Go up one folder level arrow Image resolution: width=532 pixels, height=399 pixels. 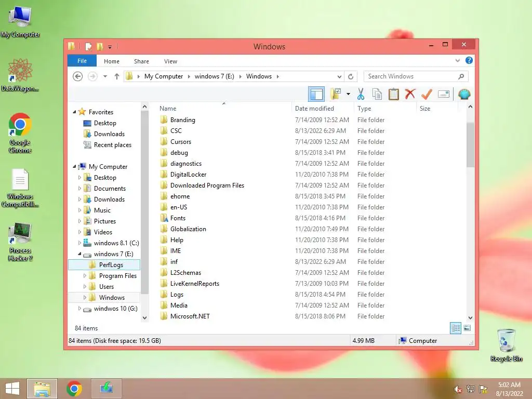117,76
